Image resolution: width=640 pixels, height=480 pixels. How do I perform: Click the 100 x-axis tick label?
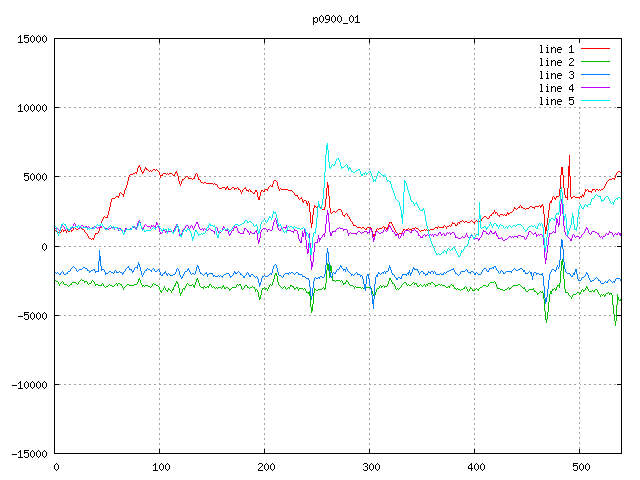coord(160,466)
